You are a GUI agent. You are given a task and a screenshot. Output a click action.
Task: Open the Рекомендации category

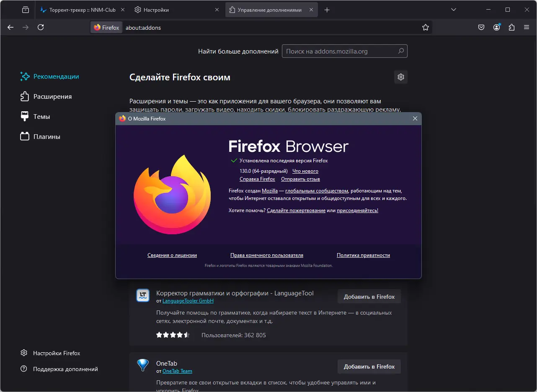[x=49, y=77]
